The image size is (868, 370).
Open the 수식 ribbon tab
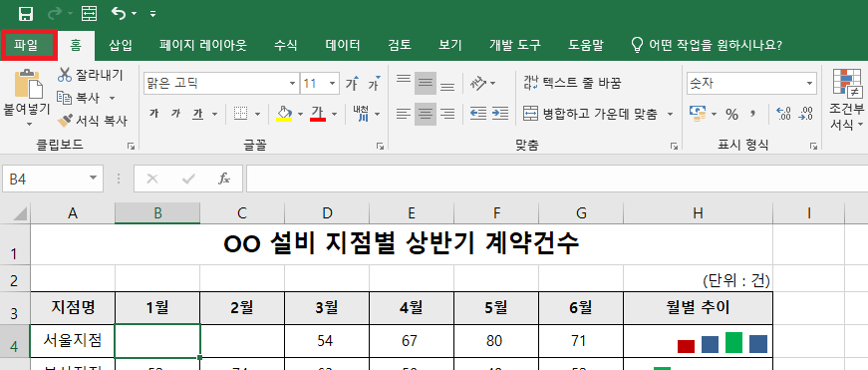[286, 45]
